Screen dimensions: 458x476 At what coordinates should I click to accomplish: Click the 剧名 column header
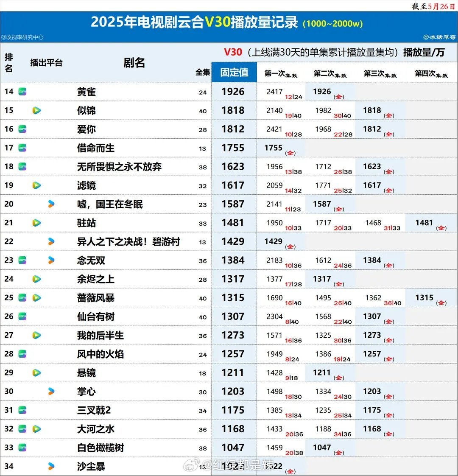(x=134, y=63)
